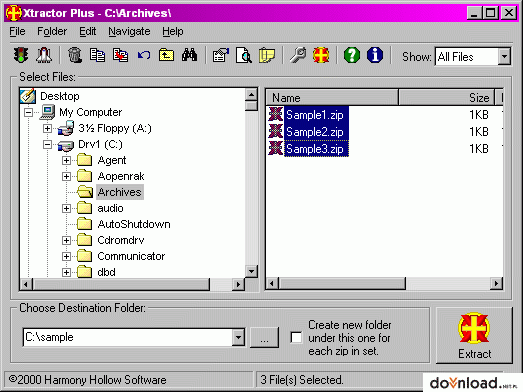Collapse the Drv1 (C:) drive node
This screenshot has height=392, width=523.
coord(47,144)
